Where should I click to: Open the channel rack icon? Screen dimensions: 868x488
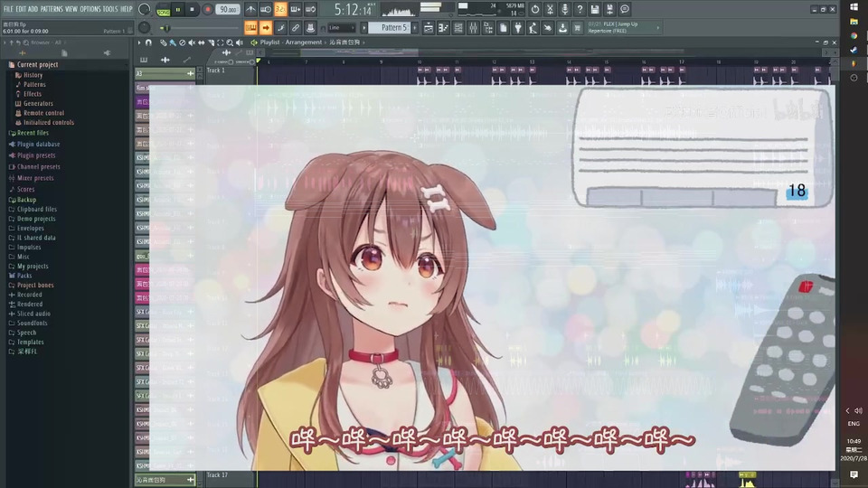[458, 28]
